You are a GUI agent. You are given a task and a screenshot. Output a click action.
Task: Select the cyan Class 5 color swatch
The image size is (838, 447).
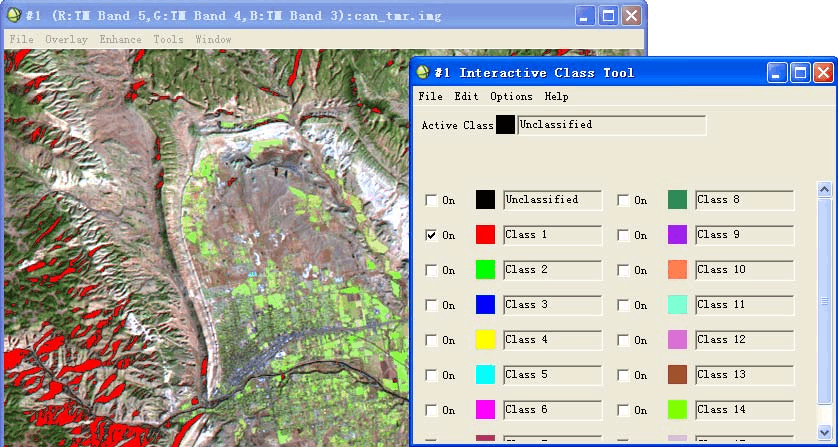(485, 375)
